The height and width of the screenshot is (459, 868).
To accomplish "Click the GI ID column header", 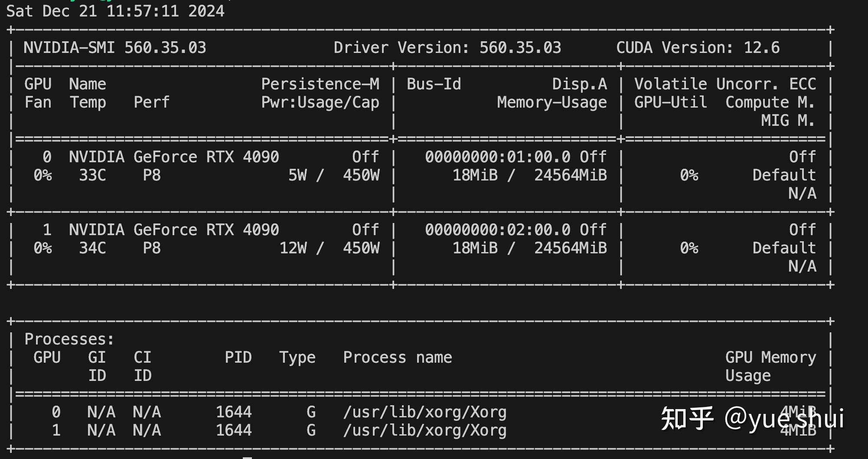I will (x=97, y=366).
